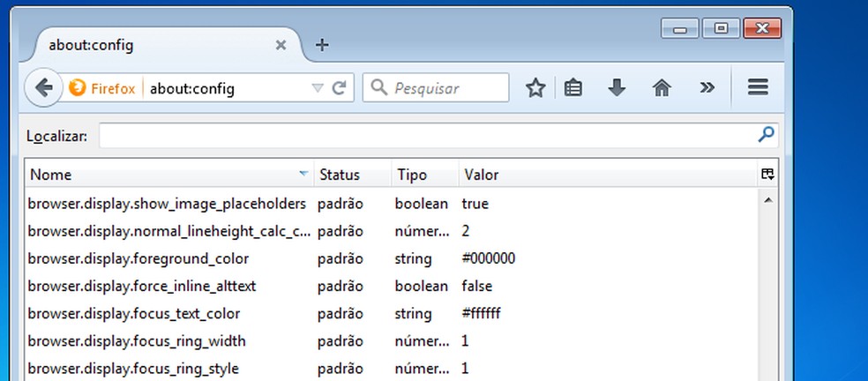Open the Downloads arrow icon
The image size is (868, 381).
[617, 87]
